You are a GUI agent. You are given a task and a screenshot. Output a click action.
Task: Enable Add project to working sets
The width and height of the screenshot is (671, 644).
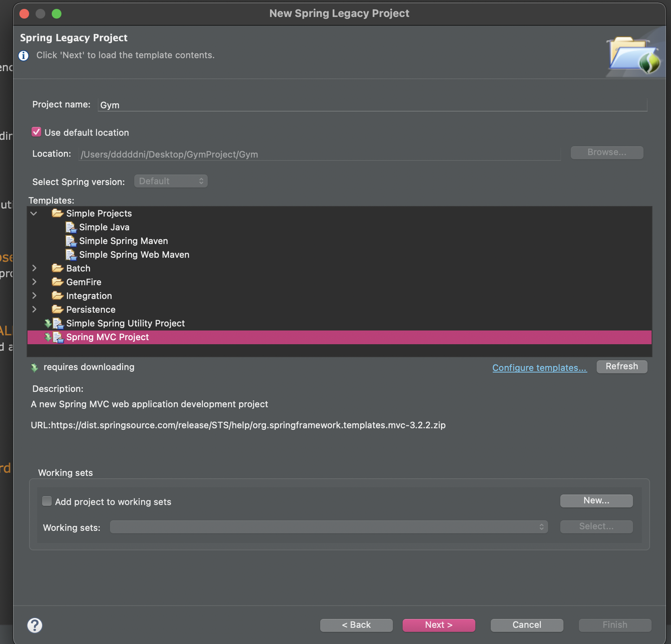tap(47, 501)
